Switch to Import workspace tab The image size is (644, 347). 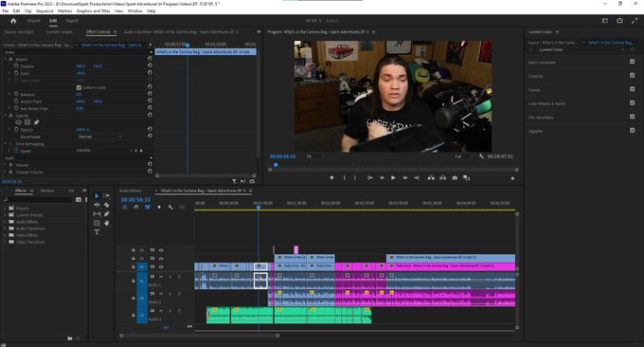pos(34,21)
